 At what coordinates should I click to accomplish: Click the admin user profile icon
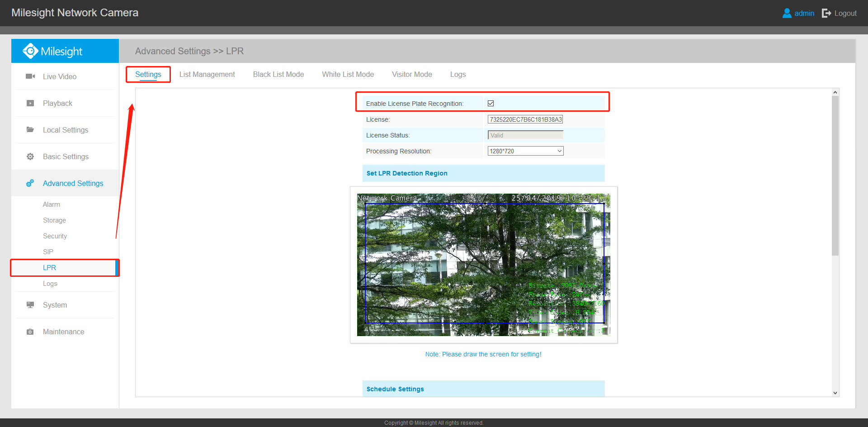coord(787,13)
